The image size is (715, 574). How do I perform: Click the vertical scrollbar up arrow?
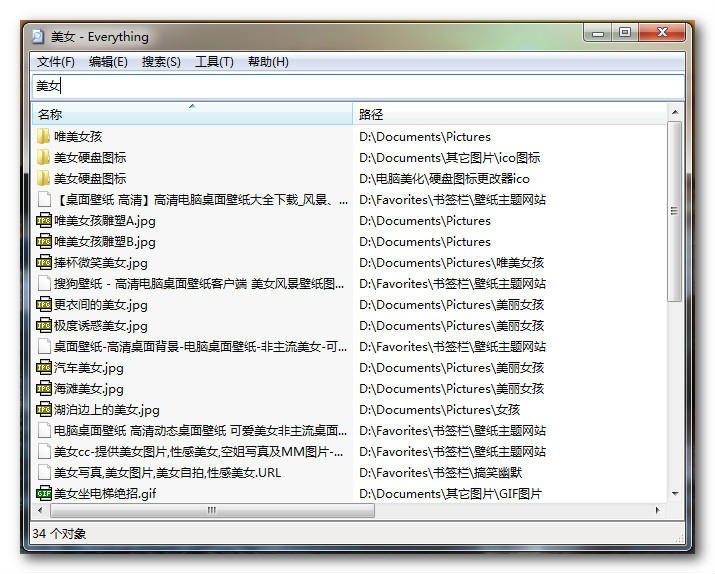[675, 112]
